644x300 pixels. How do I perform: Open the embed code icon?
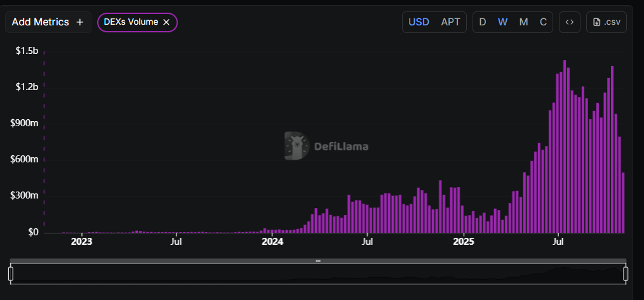pos(569,22)
